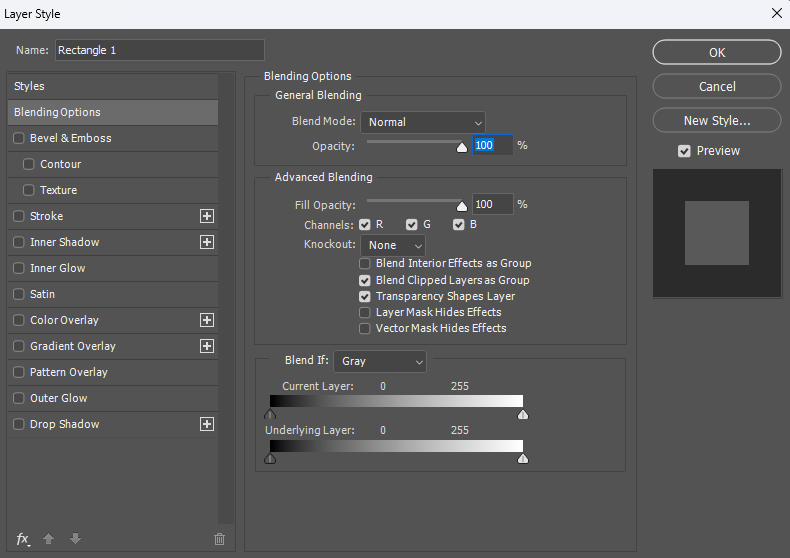This screenshot has width=790, height=558.
Task: Click the Fill Opacity slider handle
Action: pyautogui.click(x=462, y=206)
